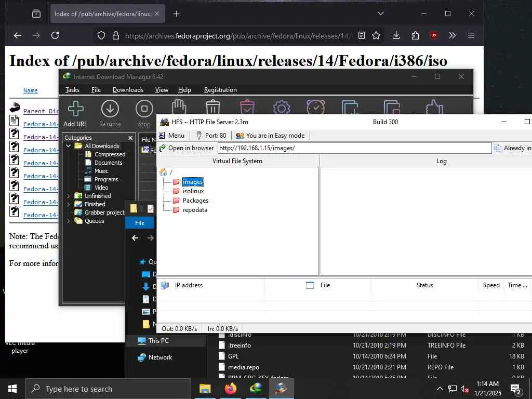Viewport: 532px width, 399px height.
Task: Click the hand Stop All icon in IDM
Action: pos(179,107)
